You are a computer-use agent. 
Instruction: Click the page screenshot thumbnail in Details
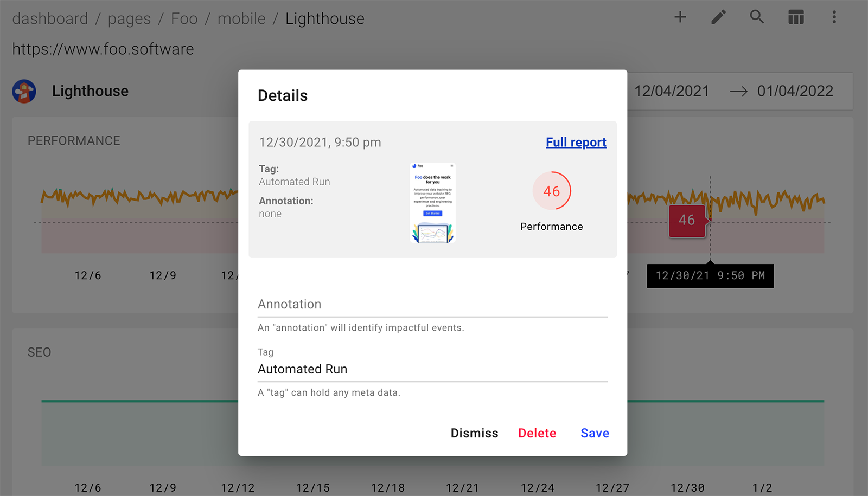432,203
